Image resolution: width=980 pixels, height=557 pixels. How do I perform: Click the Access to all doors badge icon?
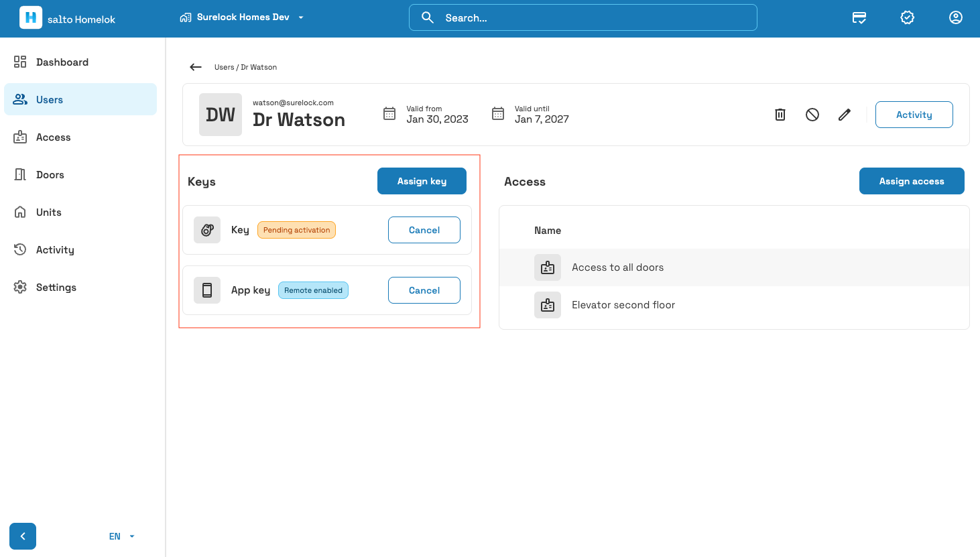click(548, 267)
